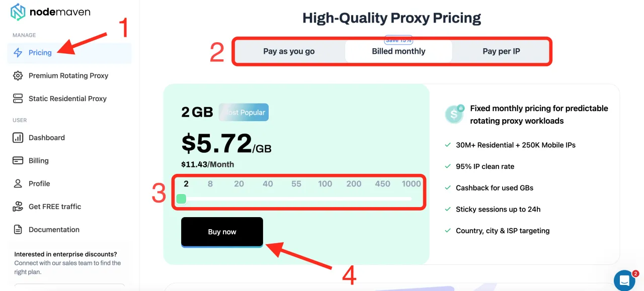Click the Get FREE traffic hand icon
The width and height of the screenshot is (644, 291).
pos(18,207)
